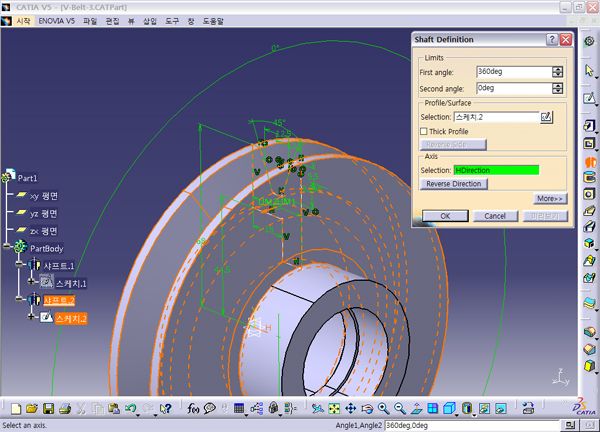Click the sketch edit icon beside profile Selection
This screenshot has height=432, width=600.
(546, 117)
